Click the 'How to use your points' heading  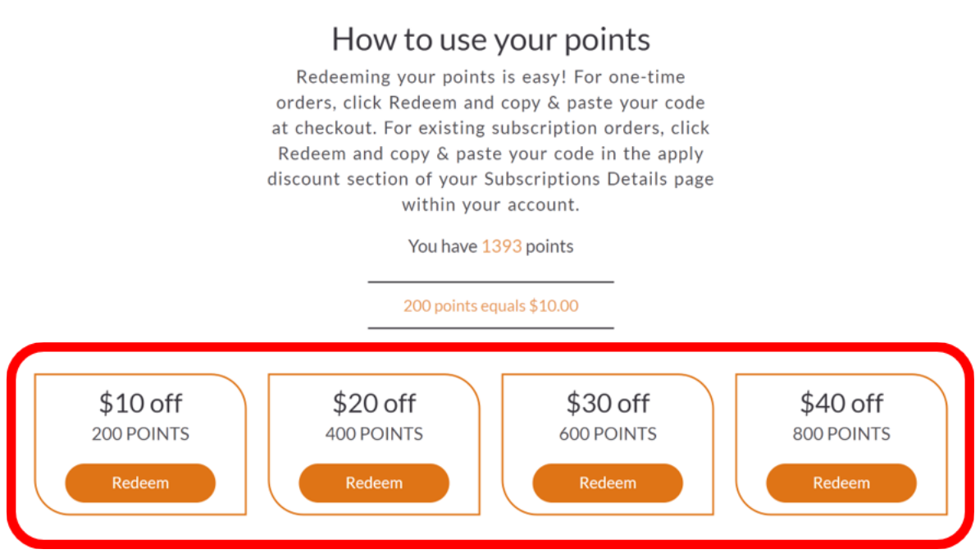tap(490, 39)
